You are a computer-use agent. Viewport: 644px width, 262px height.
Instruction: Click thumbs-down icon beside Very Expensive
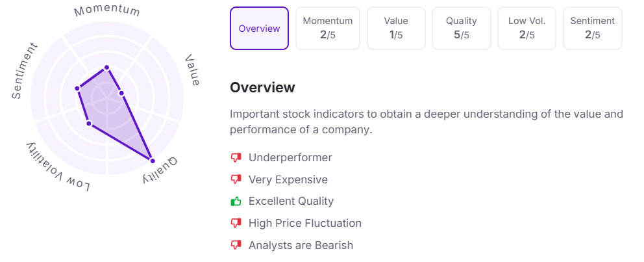coord(236,179)
